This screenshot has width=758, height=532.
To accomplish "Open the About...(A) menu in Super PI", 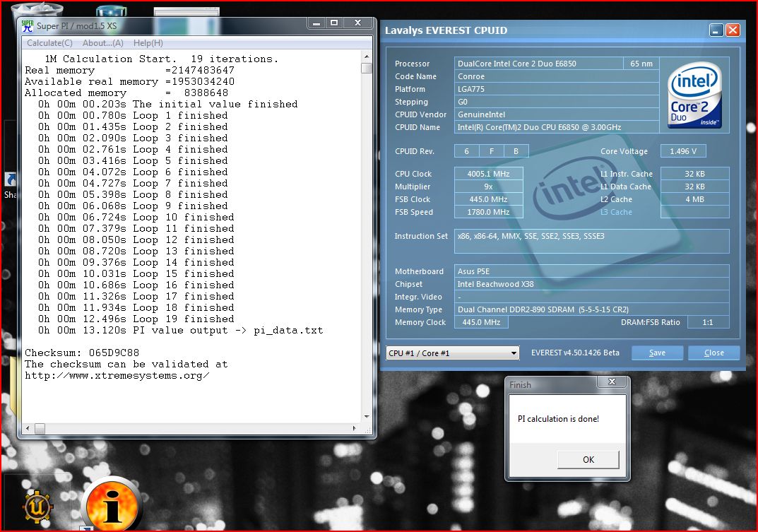I will point(103,43).
